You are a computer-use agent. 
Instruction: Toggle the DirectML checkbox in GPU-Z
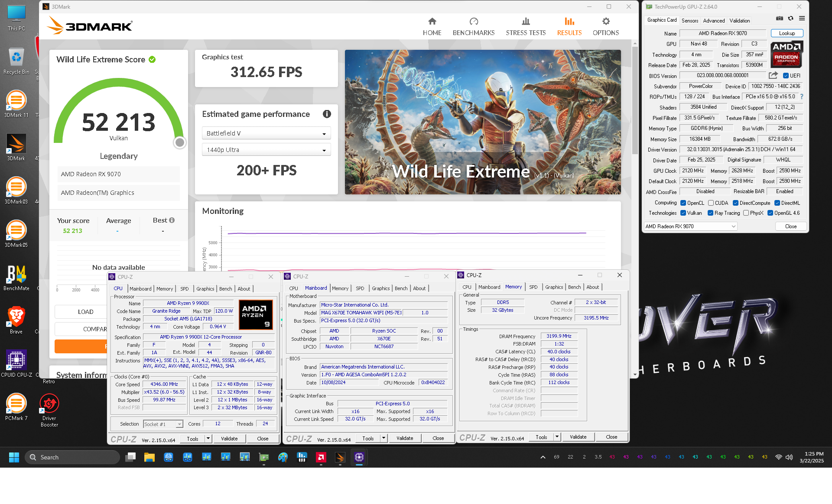[777, 203]
